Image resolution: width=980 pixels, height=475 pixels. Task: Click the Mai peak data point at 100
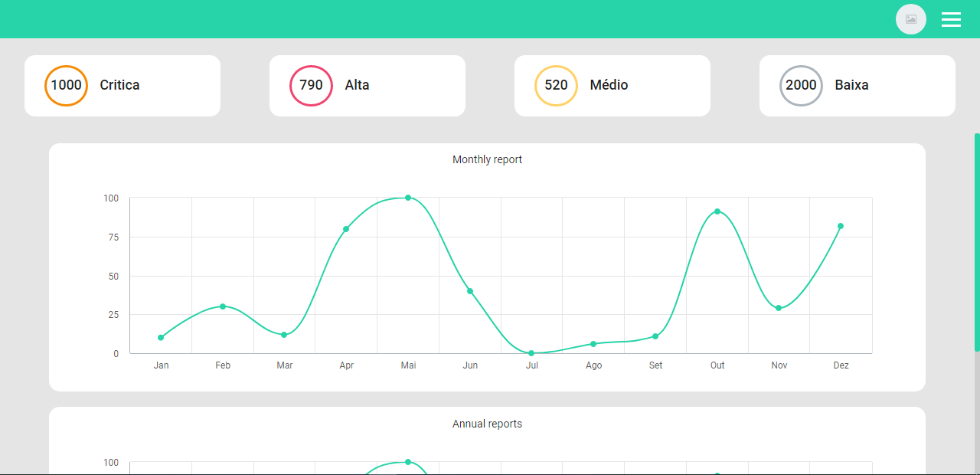408,198
